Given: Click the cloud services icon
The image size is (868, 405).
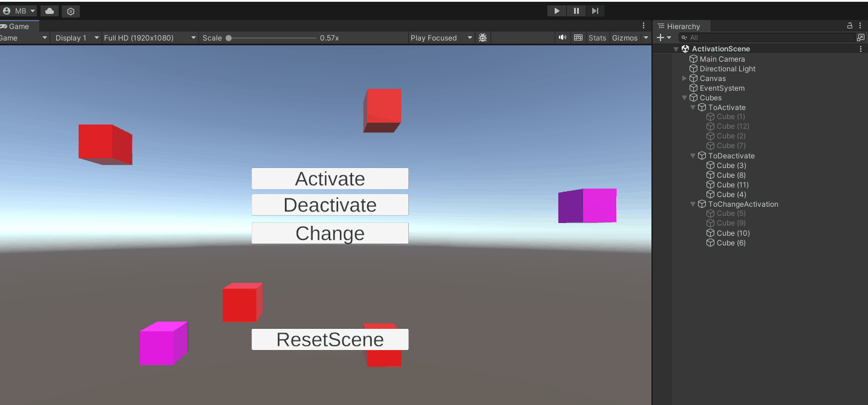Looking at the screenshot, I should [x=50, y=11].
